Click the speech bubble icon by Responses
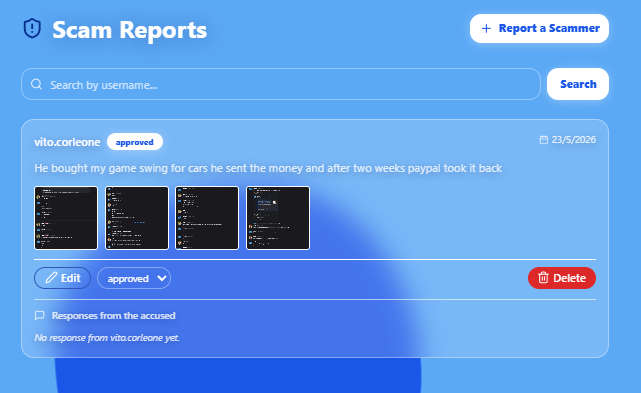 tap(40, 315)
